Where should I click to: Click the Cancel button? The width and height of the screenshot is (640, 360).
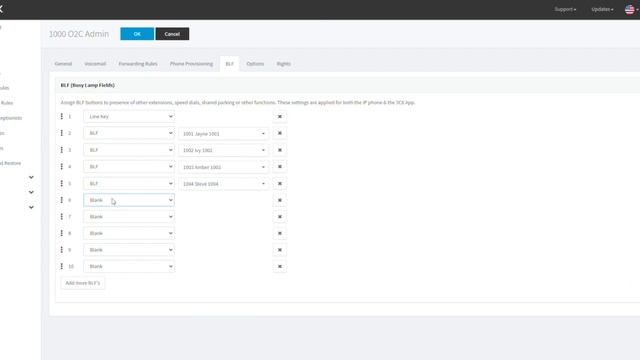pyautogui.click(x=172, y=34)
